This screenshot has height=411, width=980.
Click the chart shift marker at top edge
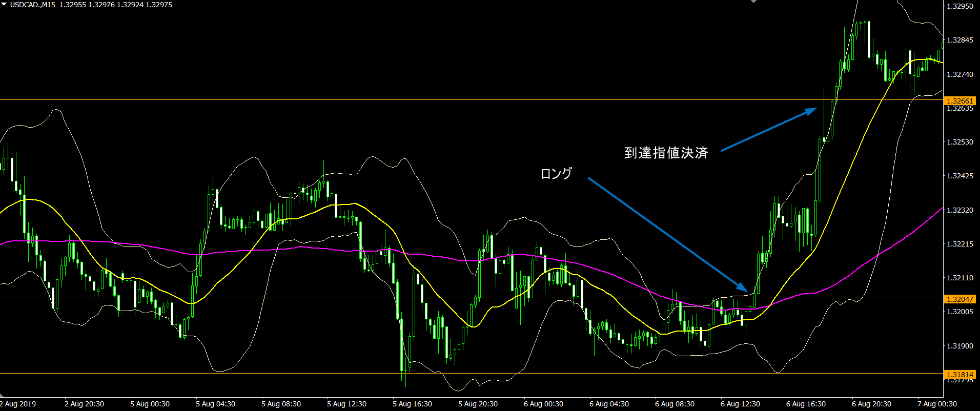click(753, 2)
